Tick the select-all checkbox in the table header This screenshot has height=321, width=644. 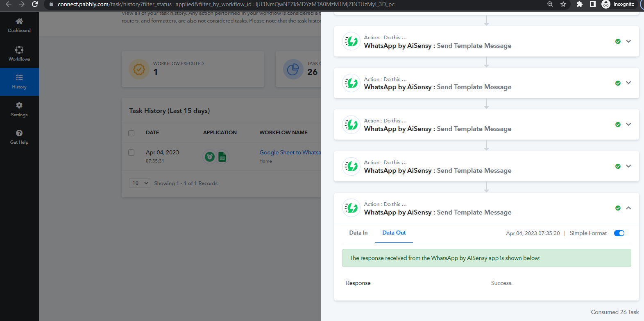(x=132, y=133)
